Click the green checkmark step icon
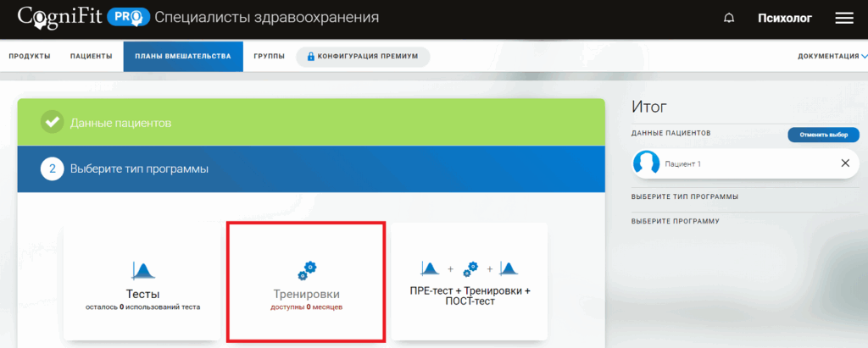Screen dimensions: 868x348 53,123
